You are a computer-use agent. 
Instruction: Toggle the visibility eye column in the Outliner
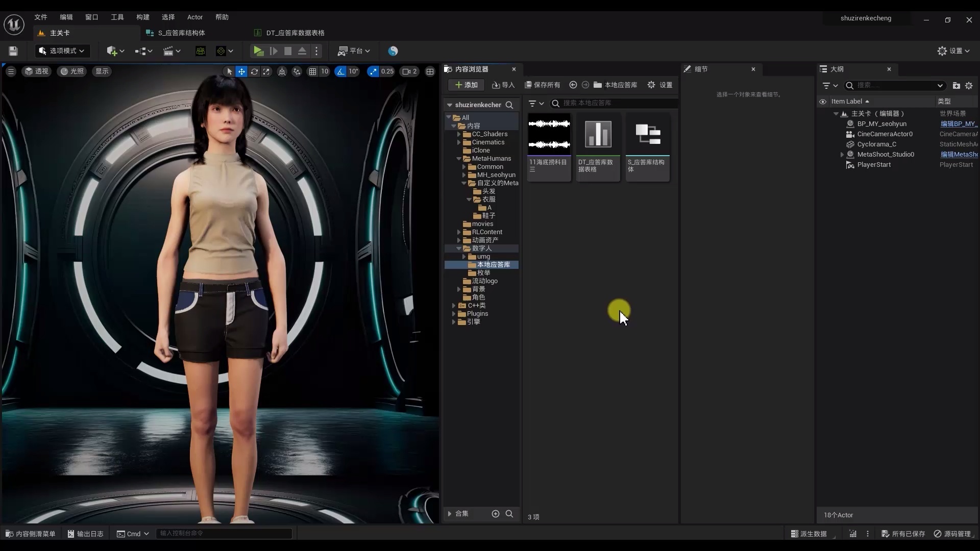(823, 102)
